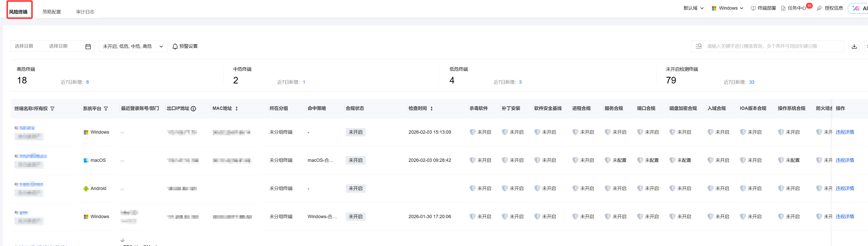
Task: Click the download export icon
Action: (x=854, y=46)
